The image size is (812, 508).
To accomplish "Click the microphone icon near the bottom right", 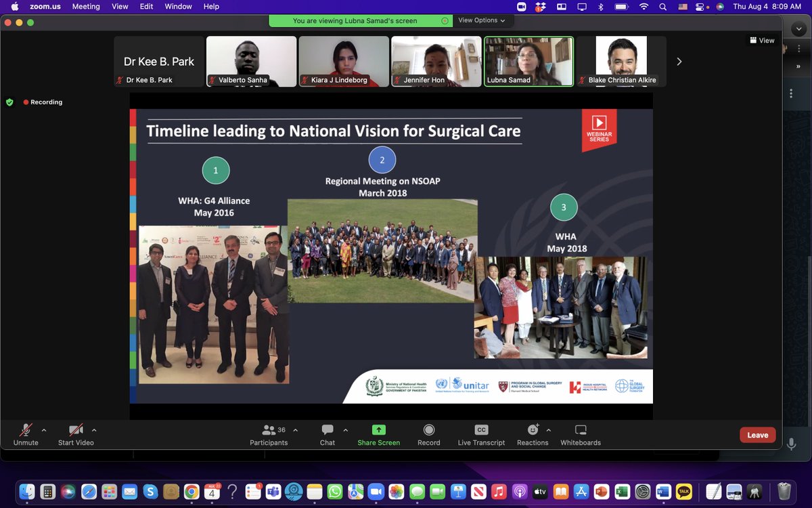I will (790, 444).
